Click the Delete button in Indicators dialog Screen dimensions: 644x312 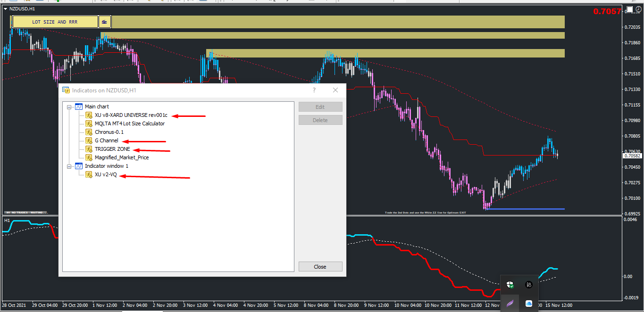pyautogui.click(x=320, y=120)
